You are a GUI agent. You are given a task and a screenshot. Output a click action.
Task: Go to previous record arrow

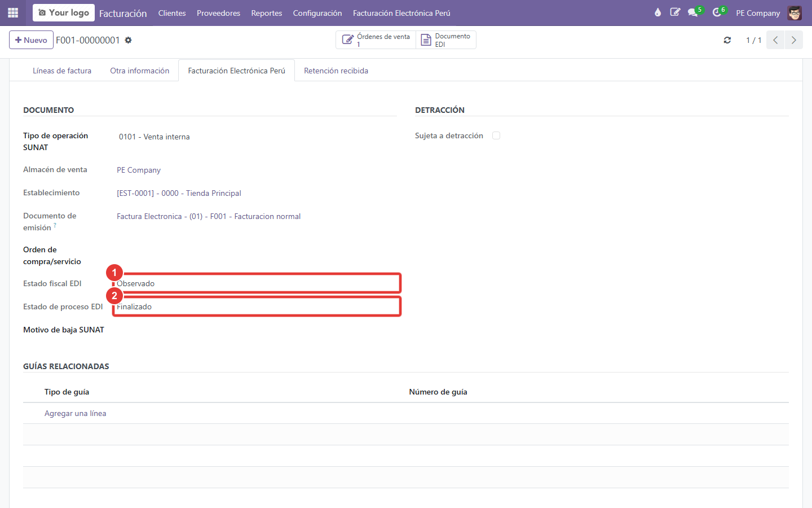pos(775,40)
